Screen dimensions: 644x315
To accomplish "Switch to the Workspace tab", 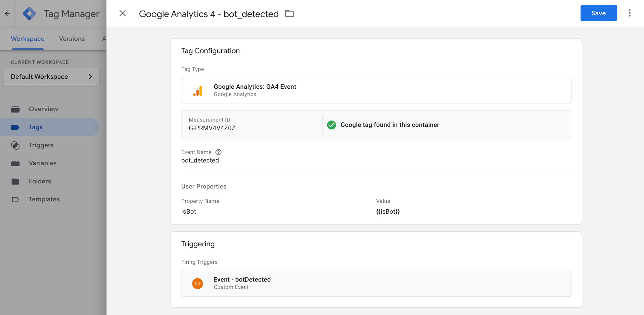I will (x=28, y=39).
